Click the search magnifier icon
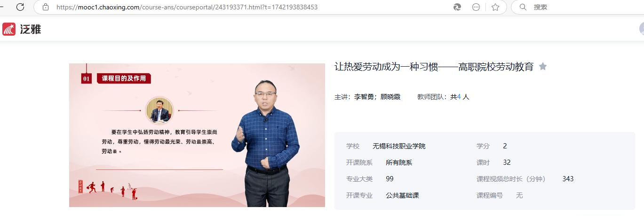The width and height of the screenshot is (644, 216). (x=523, y=7)
